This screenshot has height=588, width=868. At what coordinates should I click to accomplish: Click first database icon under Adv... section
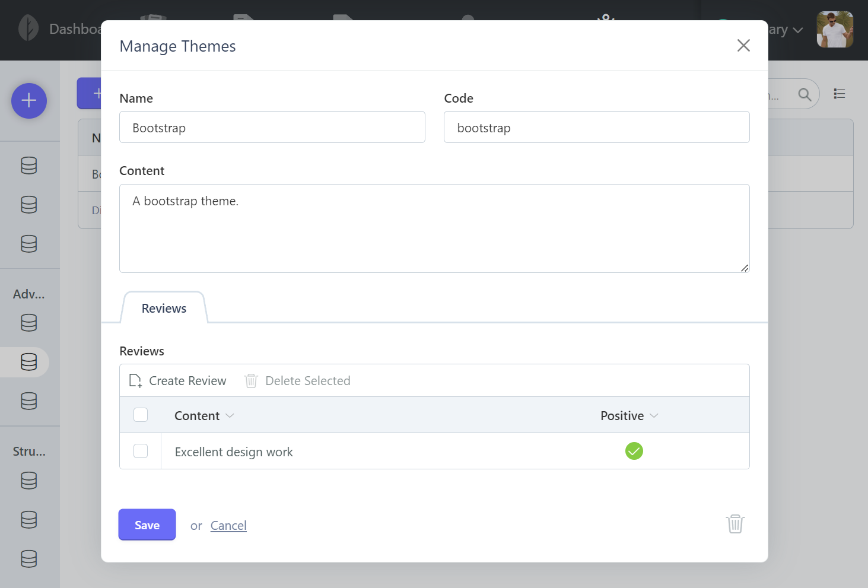click(29, 323)
